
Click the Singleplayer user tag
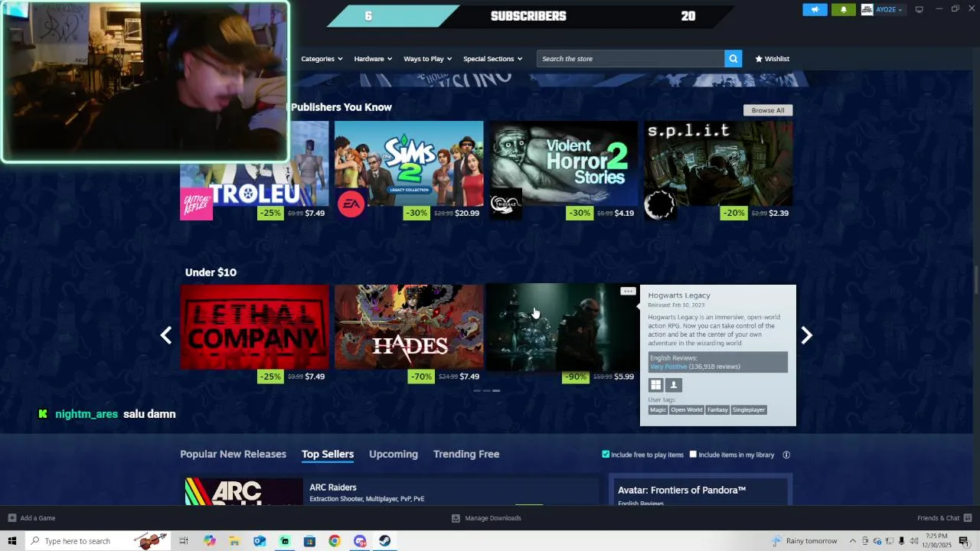click(x=749, y=410)
